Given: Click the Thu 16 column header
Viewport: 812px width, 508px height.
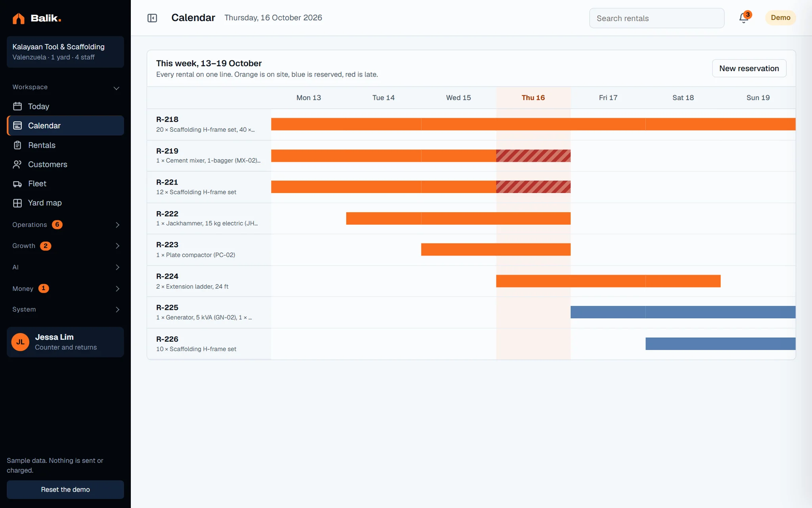Looking at the screenshot, I should (533, 98).
